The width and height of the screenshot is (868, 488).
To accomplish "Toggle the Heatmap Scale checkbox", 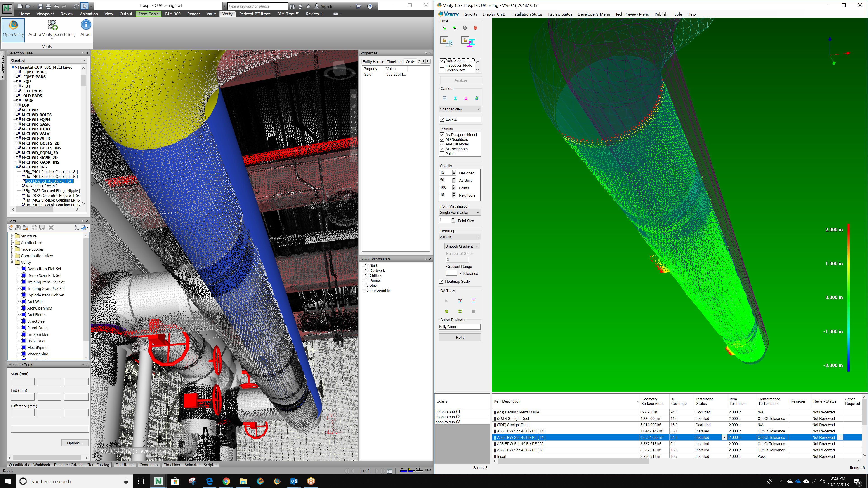I will click(x=441, y=281).
